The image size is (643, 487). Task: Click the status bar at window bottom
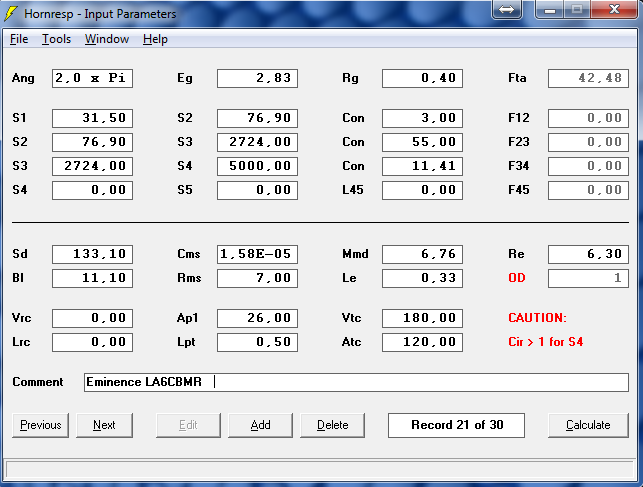(320, 469)
